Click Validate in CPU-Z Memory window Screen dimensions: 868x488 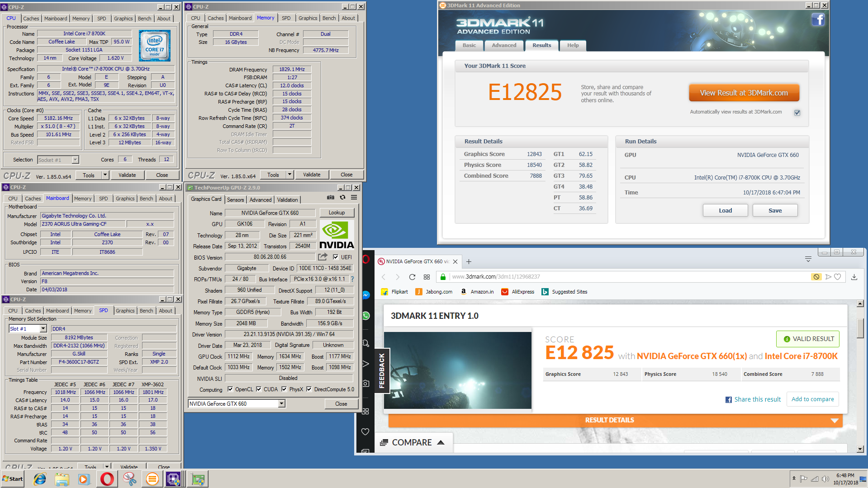coord(312,175)
